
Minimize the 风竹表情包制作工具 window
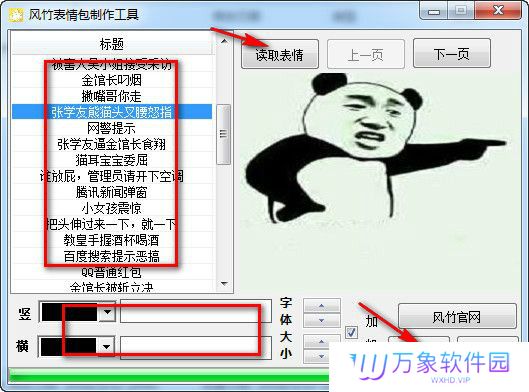point(434,11)
